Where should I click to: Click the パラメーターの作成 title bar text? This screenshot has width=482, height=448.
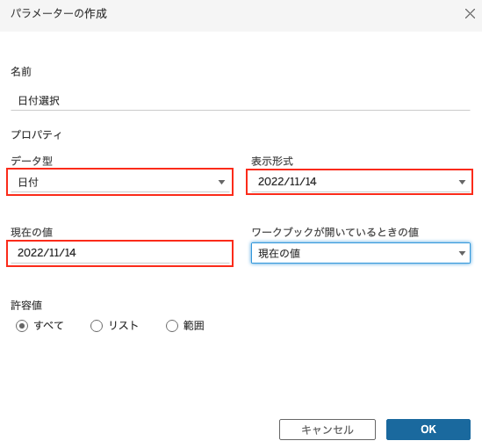coord(59,14)
